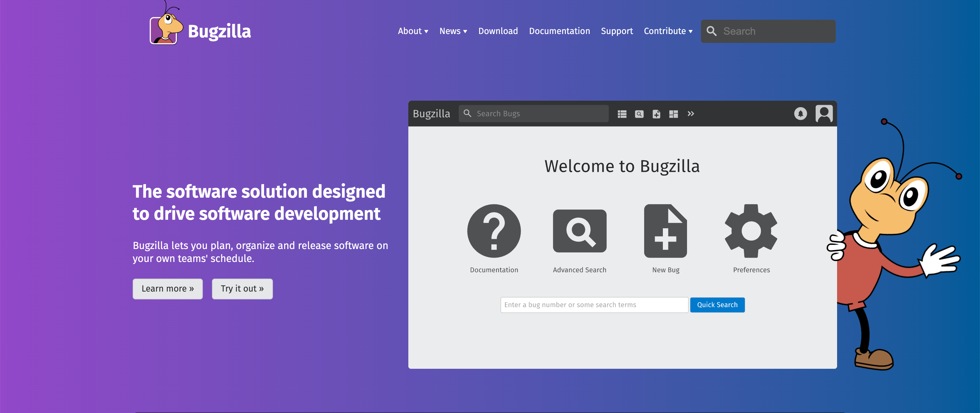Click the small search icon in demo toolbar
This screenshot has width=980, height=413.
click(x=639, y=114)
